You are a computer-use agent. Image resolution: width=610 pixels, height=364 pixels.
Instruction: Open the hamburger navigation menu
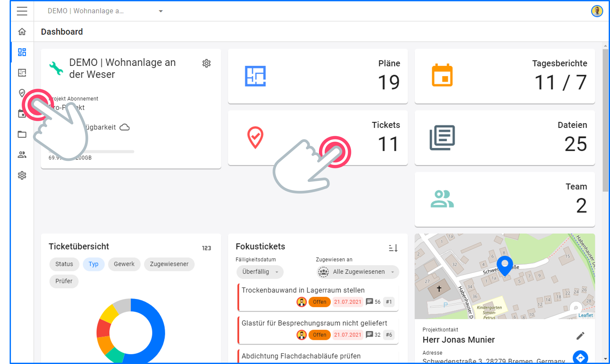pyautogui.click(x=22, y=11)
